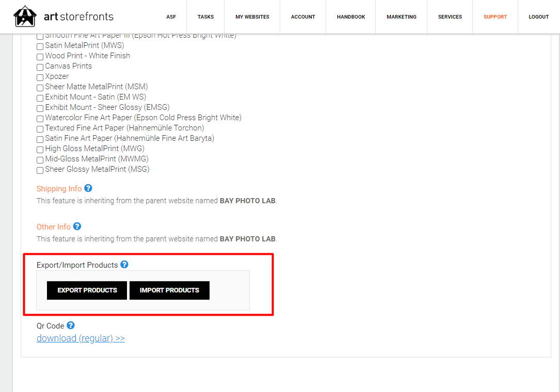Open Qr Code help icon
The height and width of the screenshot is (392, 560).
tap(71, 325)
